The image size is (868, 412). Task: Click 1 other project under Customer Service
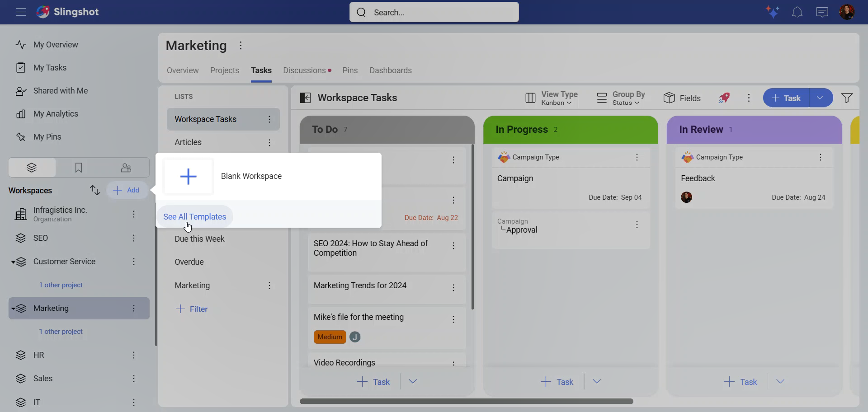point(61,285)
